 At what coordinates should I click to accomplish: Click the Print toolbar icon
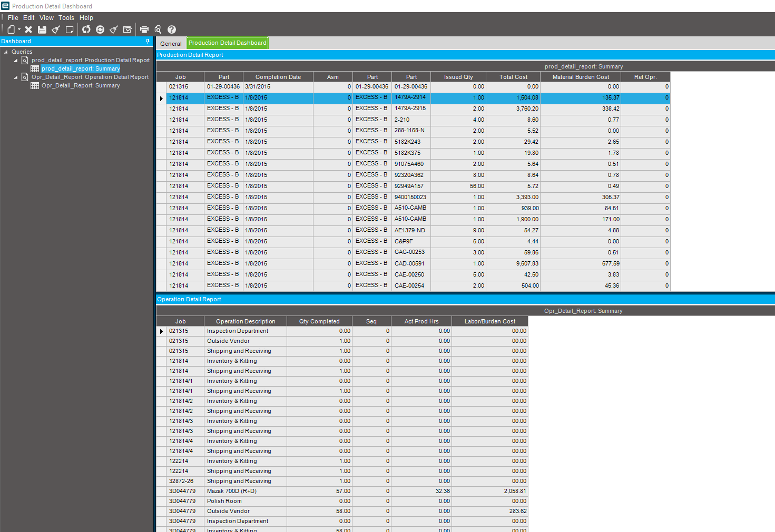[x=144, y=29]
